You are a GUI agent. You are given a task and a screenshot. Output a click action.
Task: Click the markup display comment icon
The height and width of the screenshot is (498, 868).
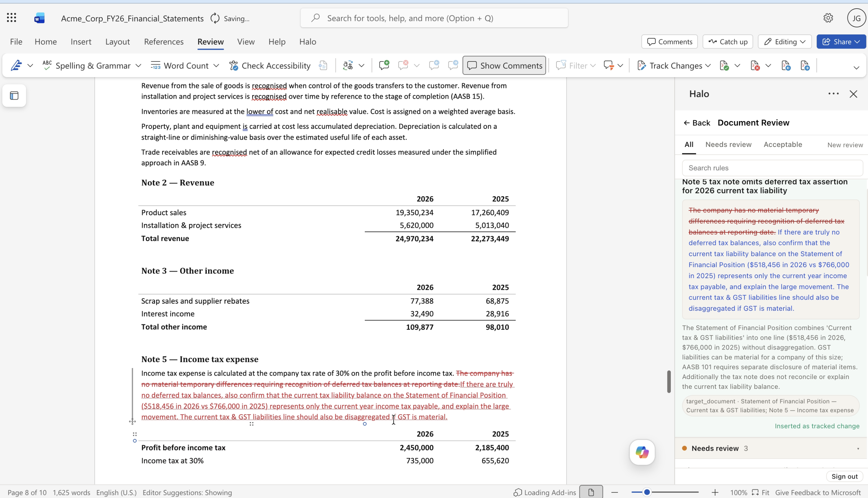(x=609, y=65)
